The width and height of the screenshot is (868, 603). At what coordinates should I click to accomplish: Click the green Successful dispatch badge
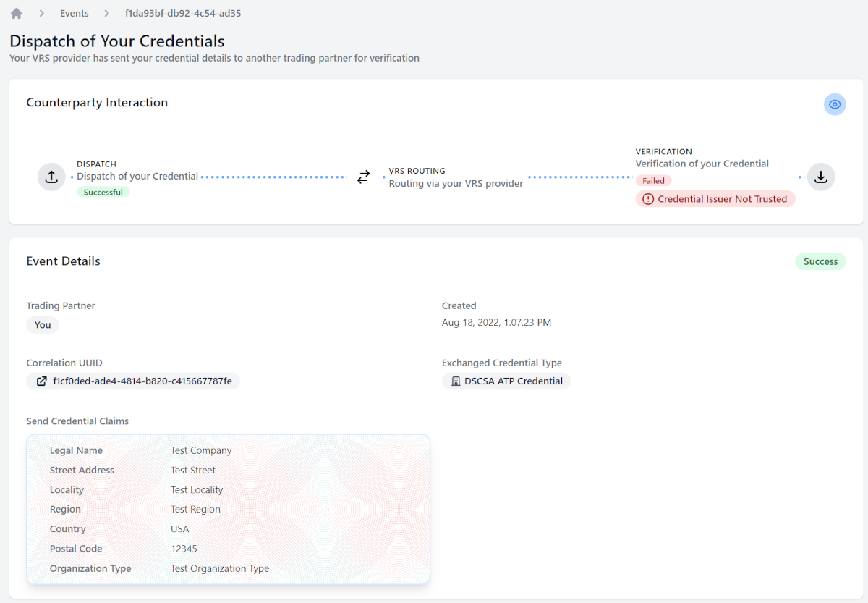[x=103, y=193]
